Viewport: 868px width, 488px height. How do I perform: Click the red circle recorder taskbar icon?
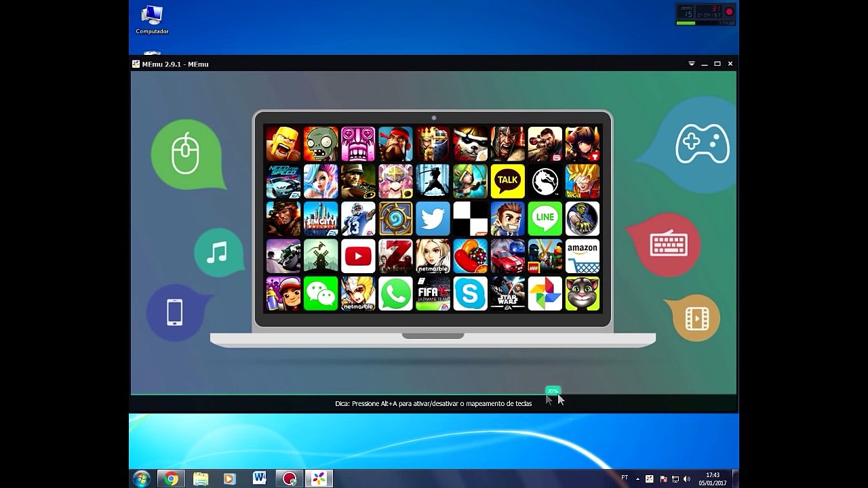point(290,479)
